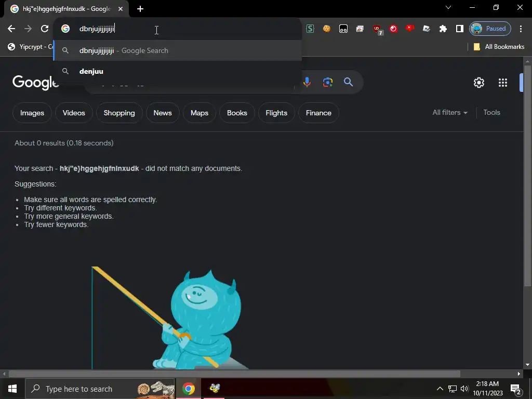Search by image with Google Lens
532x399 pixels.
[x=327, y=82]
